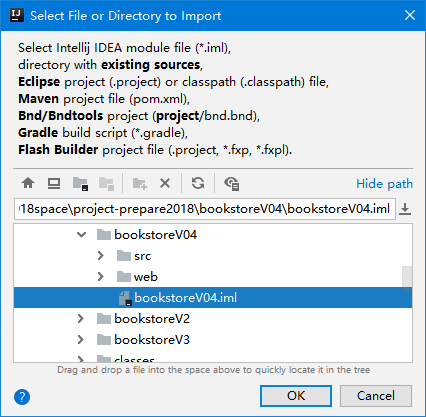Open the path history download-arrow icon

(x=405, y=209)
